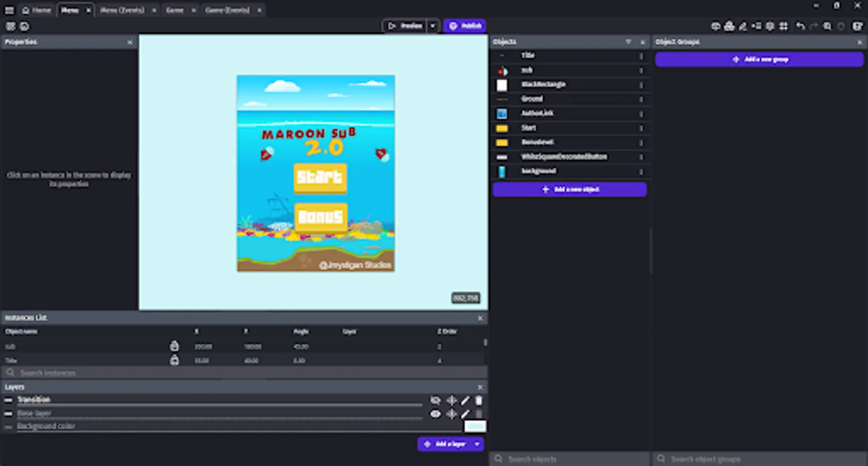Open the Add a layer dropdown arrow
The width and height of the screenshot is (868, 466).
pos(477,444)
